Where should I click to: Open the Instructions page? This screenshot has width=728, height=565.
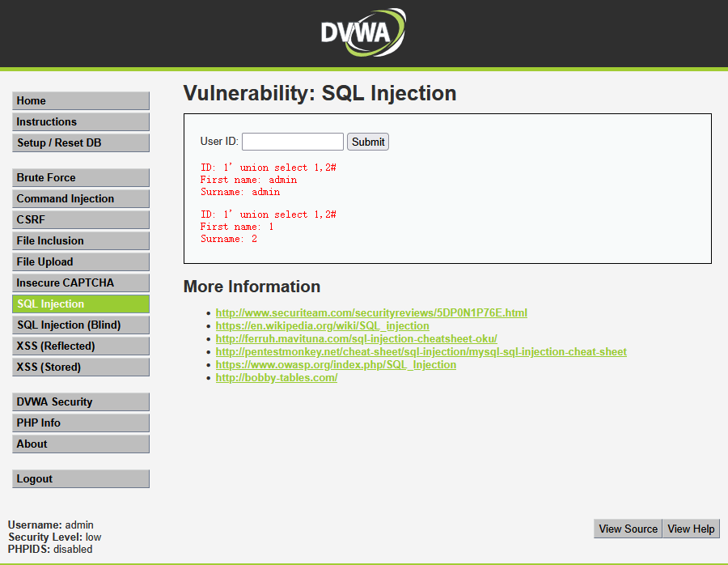coord(81,121)
